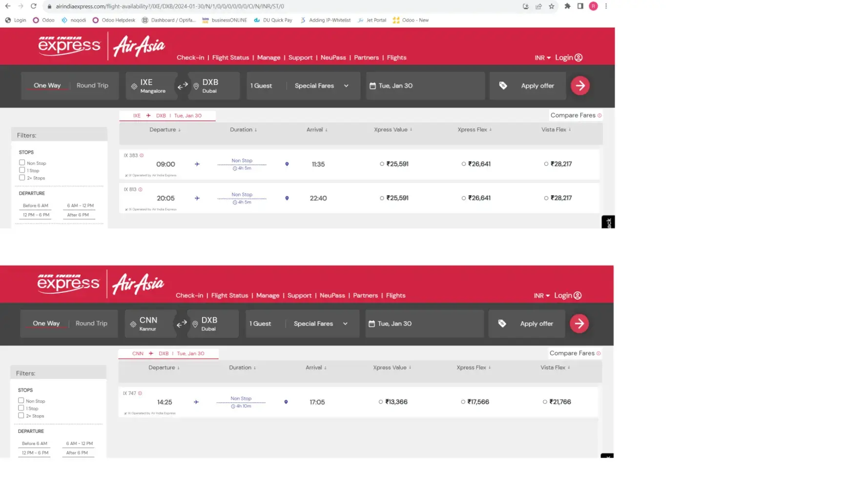This screenshot has height=488, width=868.
Task: Bookmark this page with the star icon
Action: click(x=551, y=6)
